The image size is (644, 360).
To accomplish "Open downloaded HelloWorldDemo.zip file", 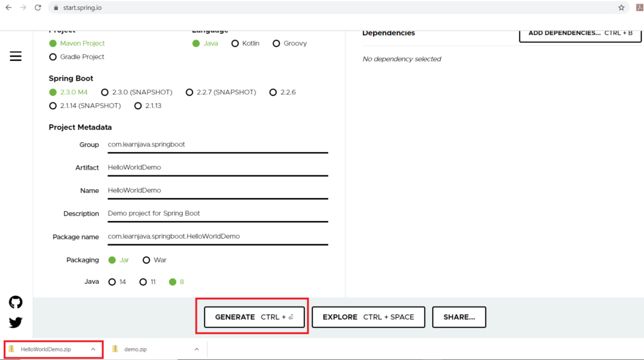I will tap(46, 349).
